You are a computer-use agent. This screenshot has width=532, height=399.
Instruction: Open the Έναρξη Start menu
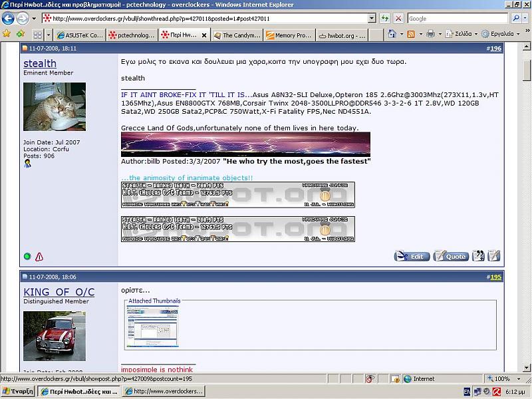[18, 391]
